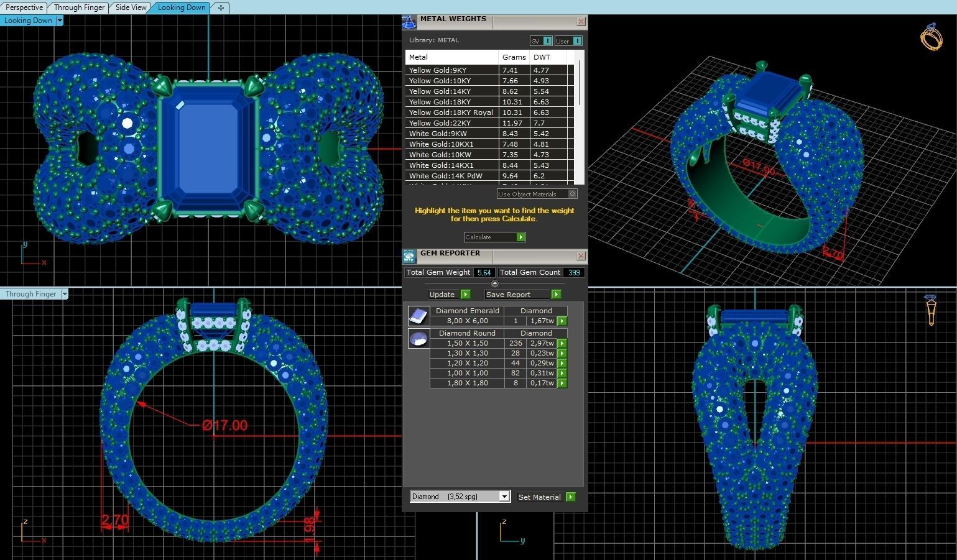Select the Yellow Gold:18KY row
The width and height of the screenshot is (957, 560).
(x=489, y=102)
